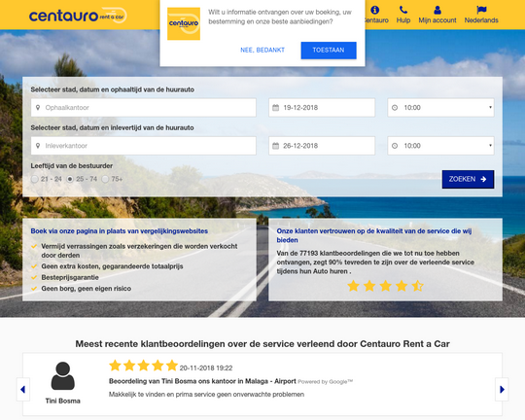The image size is (525, 420).
Task: Select driver age 25 - 74
Action: [70, 179]
